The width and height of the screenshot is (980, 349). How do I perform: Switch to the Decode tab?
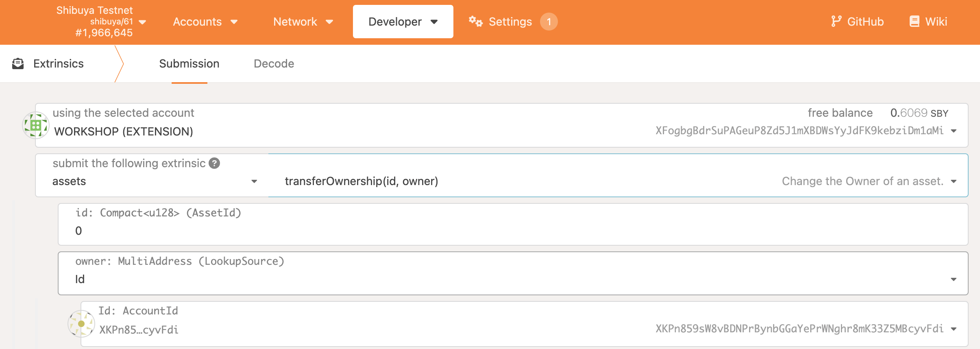tap(274, 64)
